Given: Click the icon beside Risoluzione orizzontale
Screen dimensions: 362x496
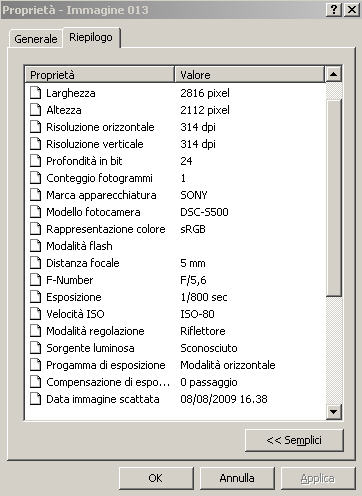Looking at the screenshot, I should tap(35, 127).
